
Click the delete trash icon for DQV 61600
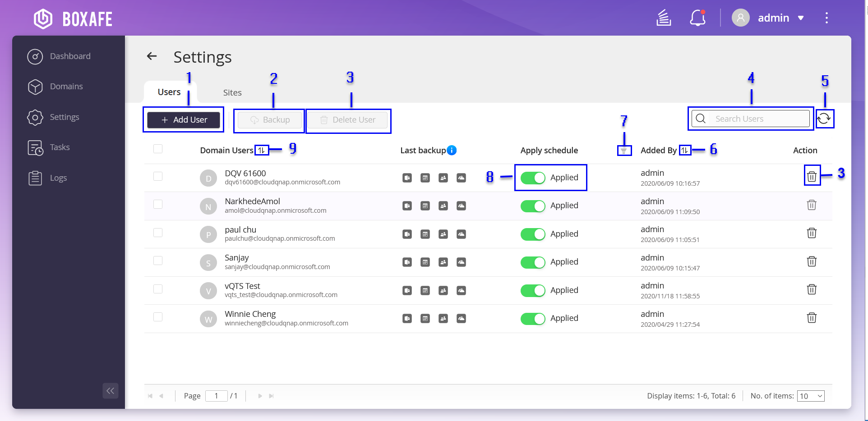[x=811, y=177]
